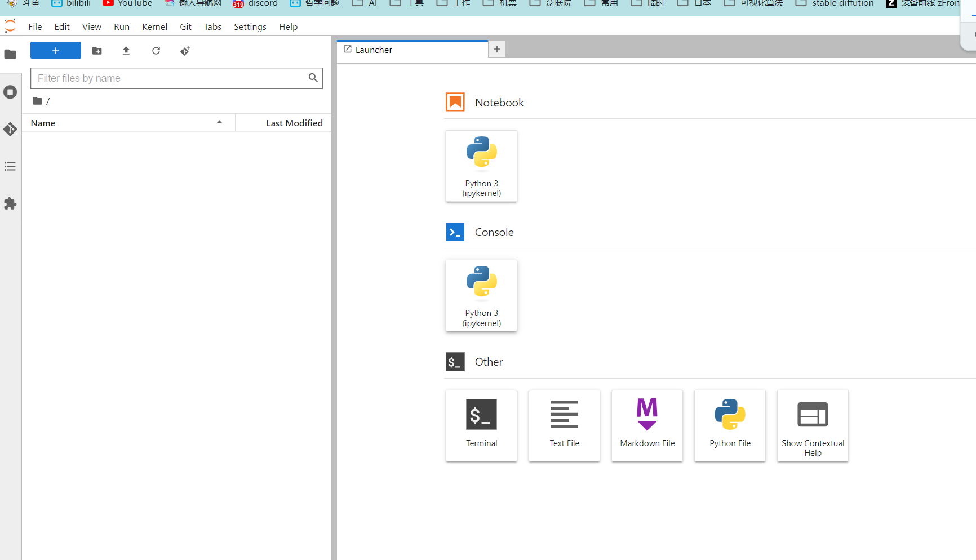Create a new Python File
Image resolution: width=976 pixels, height=560 pixels.
click(730, 426)
